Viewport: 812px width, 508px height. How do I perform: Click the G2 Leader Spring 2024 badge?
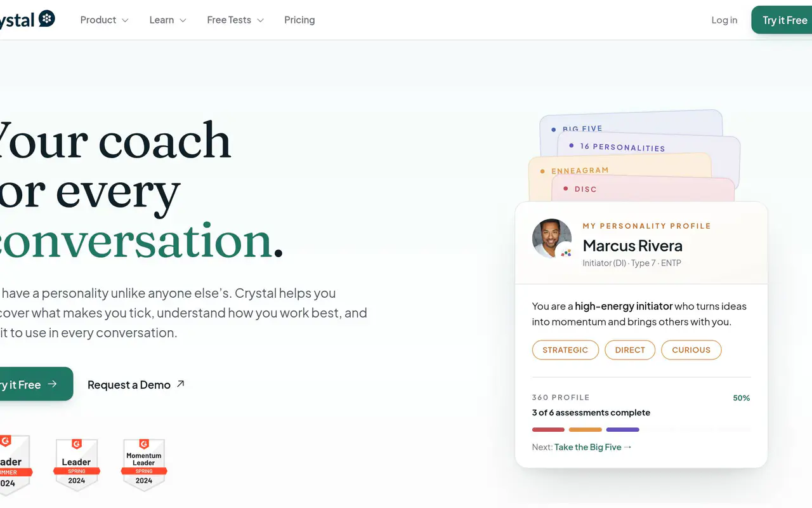tap(76, 465)
